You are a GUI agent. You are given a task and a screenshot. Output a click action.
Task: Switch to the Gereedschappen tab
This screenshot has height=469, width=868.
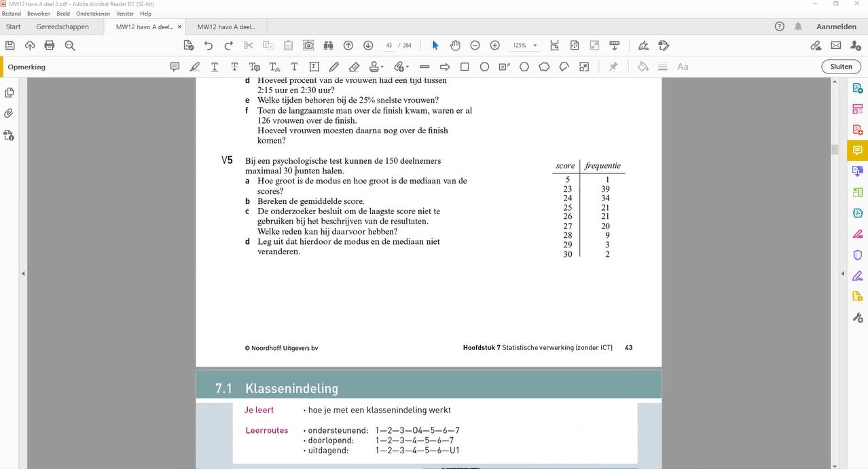point(62,27)
